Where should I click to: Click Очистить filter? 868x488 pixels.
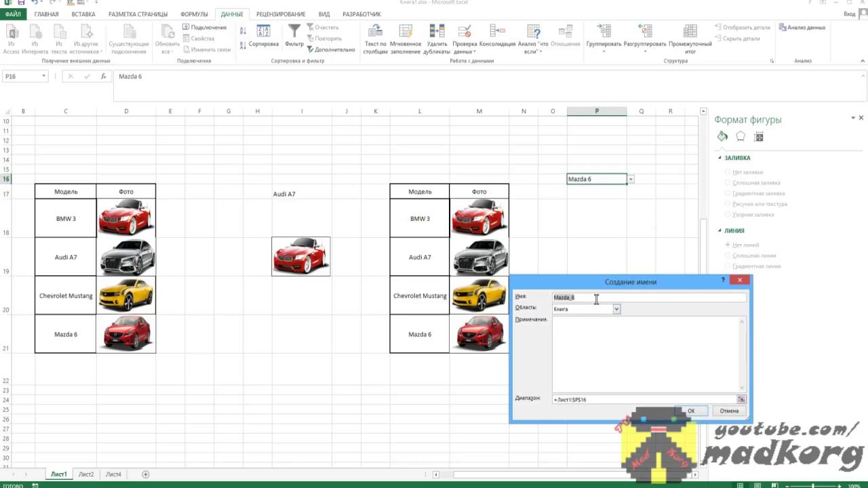click(322, 27)
